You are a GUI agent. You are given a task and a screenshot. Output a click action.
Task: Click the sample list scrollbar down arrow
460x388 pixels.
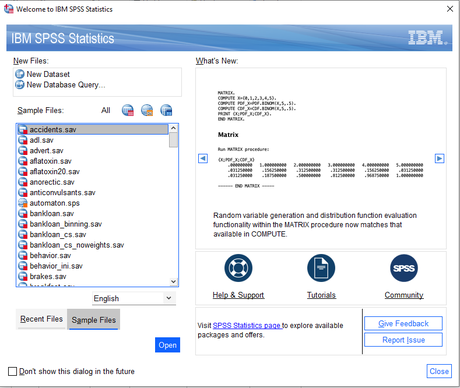[x=173, y=282]
